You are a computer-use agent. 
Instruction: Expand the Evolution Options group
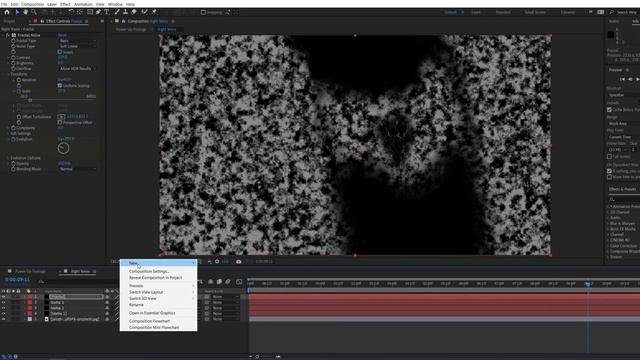click(8, 158)
